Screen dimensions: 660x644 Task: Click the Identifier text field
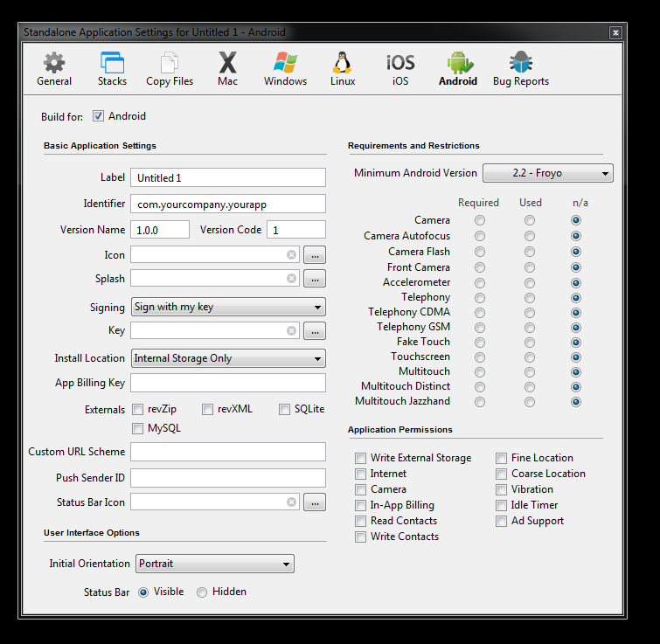228,204
